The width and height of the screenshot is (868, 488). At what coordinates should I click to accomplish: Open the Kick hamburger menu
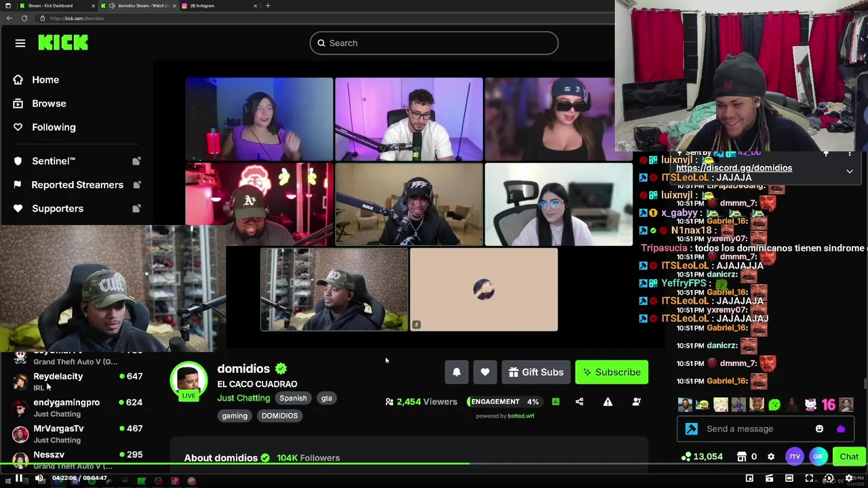click(20, 43)
